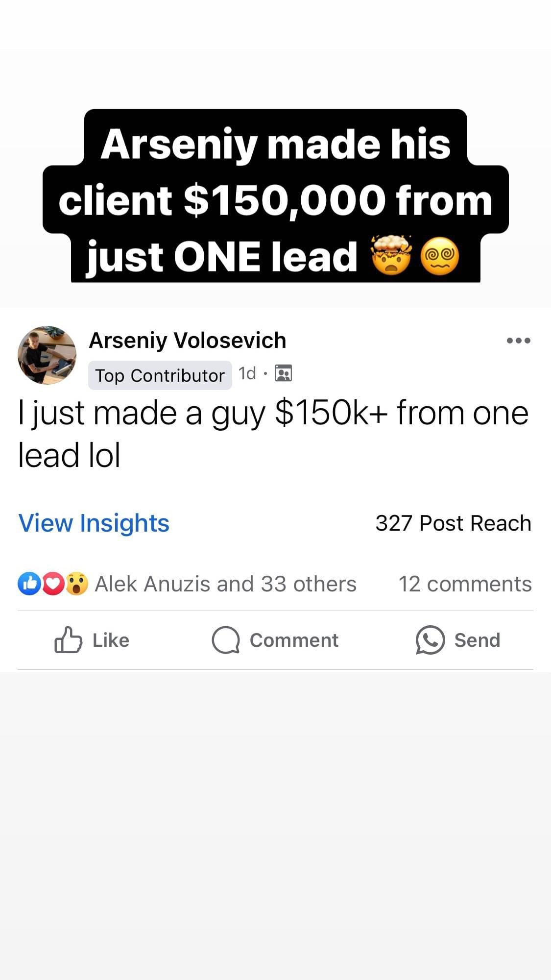Click the thumbs-up outline Like icon
This screenshot has width=551, height=980.
68,639
